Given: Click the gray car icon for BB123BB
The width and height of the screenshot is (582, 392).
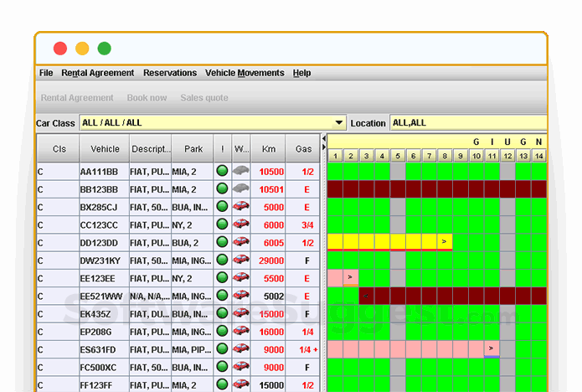Looking at the screenshot, I should pos(241,188).
